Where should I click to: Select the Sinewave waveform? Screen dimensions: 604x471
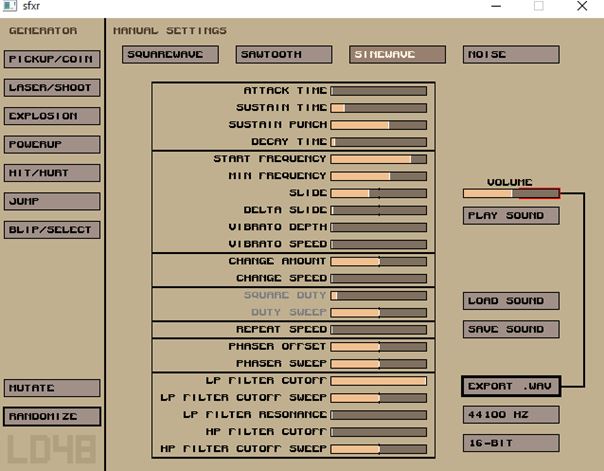pos(397,55)
